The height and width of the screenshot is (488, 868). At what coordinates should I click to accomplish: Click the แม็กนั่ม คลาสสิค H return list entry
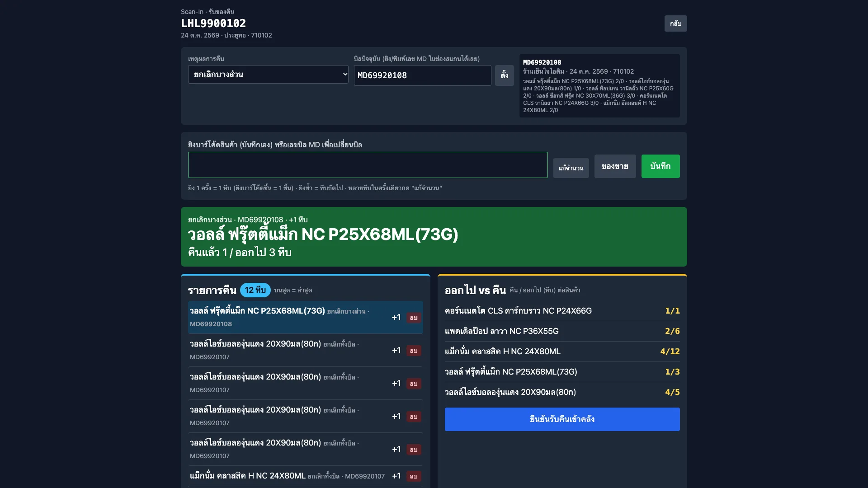pos(306,476)
